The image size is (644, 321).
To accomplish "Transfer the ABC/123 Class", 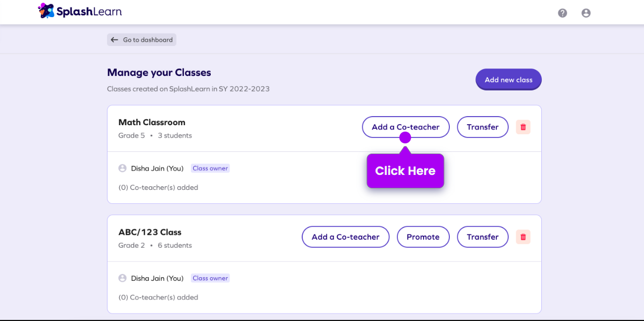I will [x=482, y=237].
